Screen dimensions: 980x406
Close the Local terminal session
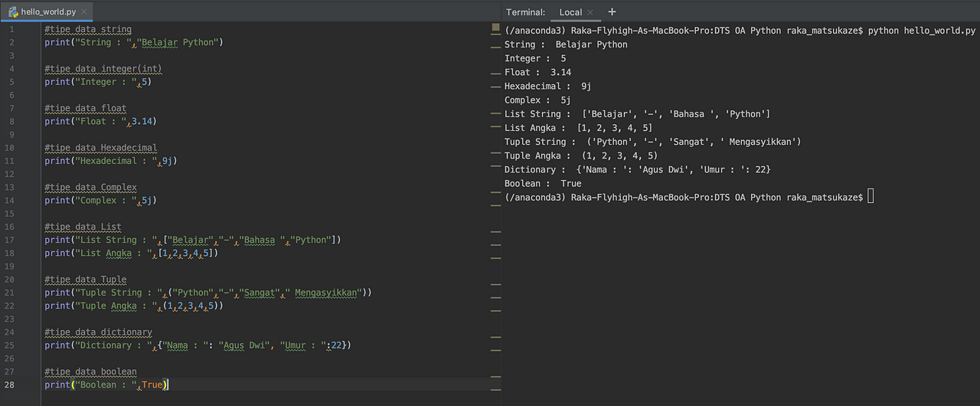(592, 12)
